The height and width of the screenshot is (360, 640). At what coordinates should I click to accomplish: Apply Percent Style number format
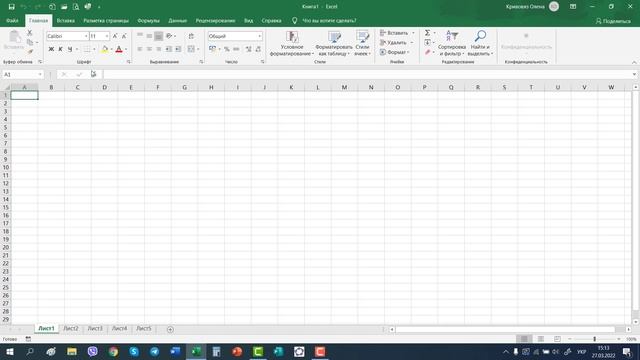pyautogui.click(x=227, y=49)
